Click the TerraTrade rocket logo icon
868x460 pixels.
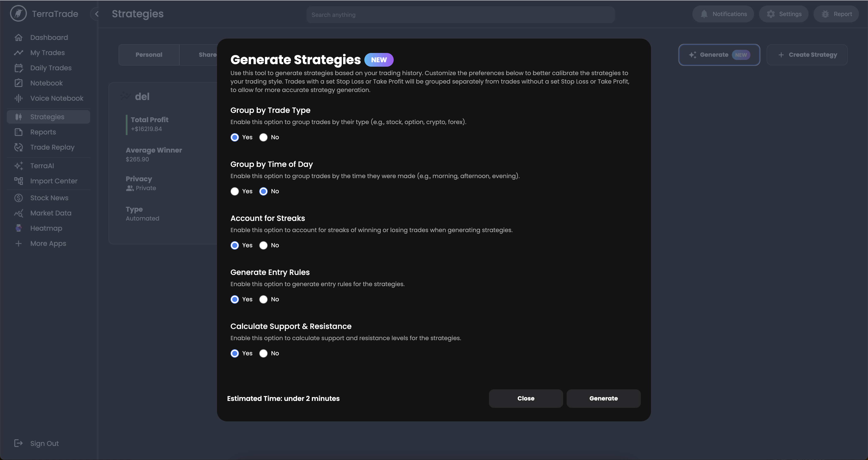tap(18, 14)
